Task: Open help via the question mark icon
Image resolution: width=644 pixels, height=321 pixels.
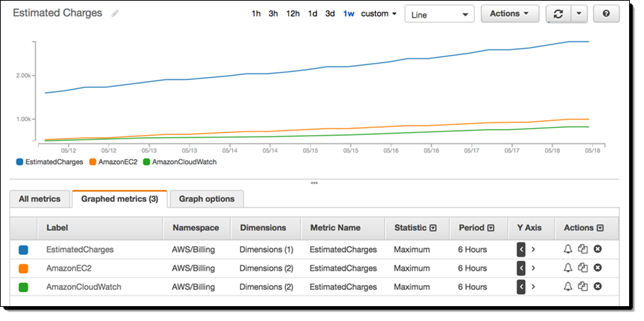Action: coord(606,14)
